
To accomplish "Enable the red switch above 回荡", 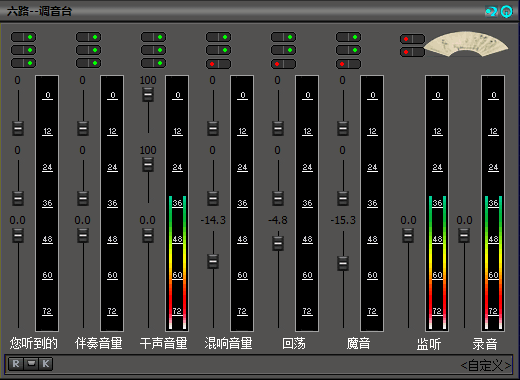I will [x=283, y=64].
